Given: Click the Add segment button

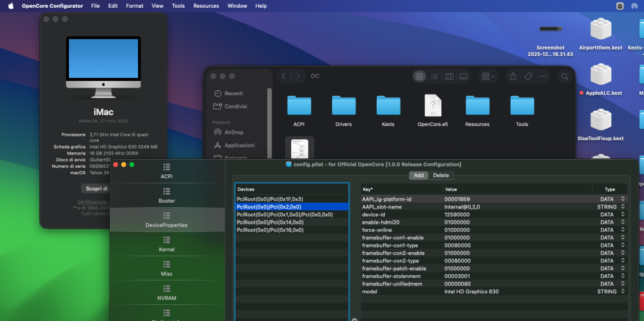Looking at the screenshot, I should coord(419,175).
